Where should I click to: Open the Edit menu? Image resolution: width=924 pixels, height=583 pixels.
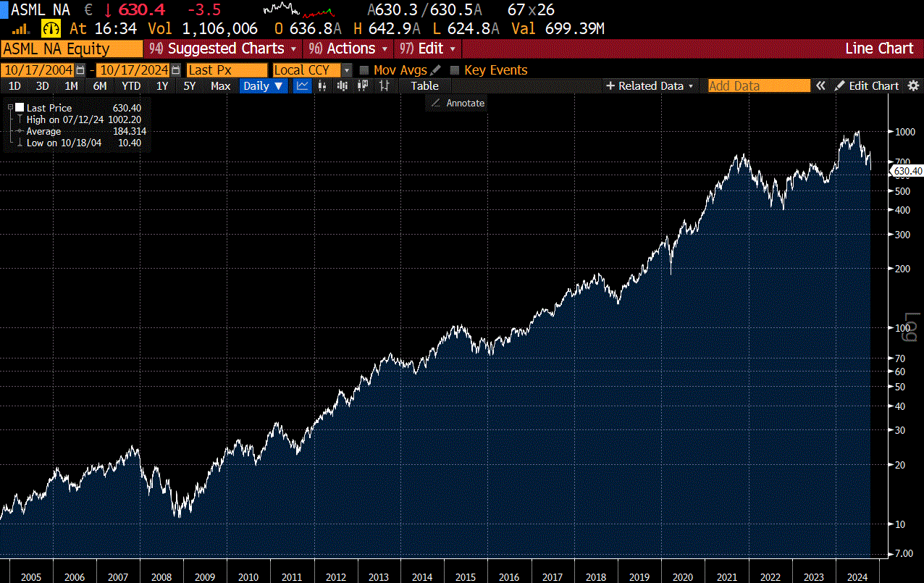pos(428,49)
